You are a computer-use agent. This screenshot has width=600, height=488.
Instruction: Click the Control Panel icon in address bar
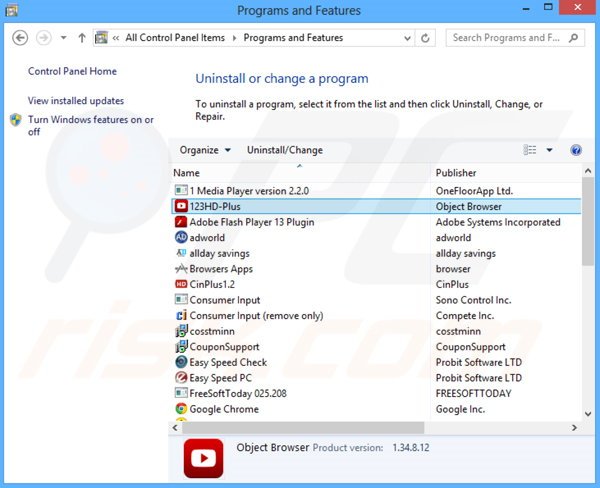(101, 38)
